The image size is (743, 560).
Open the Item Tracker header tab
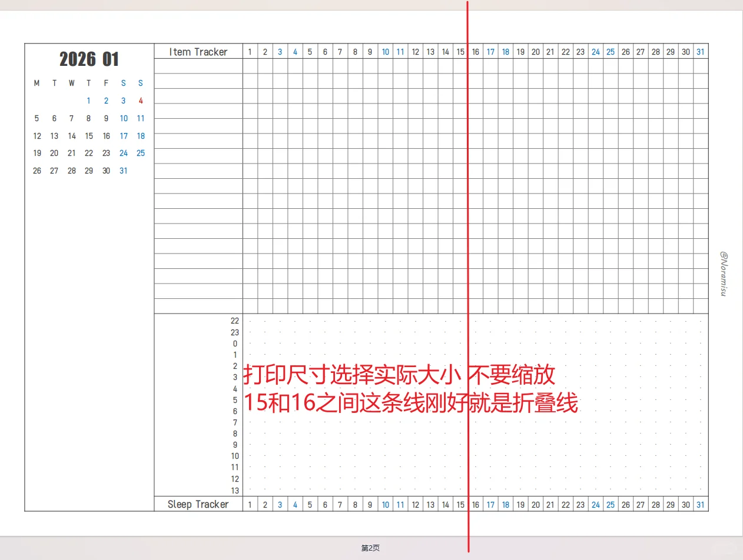pyautogui.click(x=199, y=52)
